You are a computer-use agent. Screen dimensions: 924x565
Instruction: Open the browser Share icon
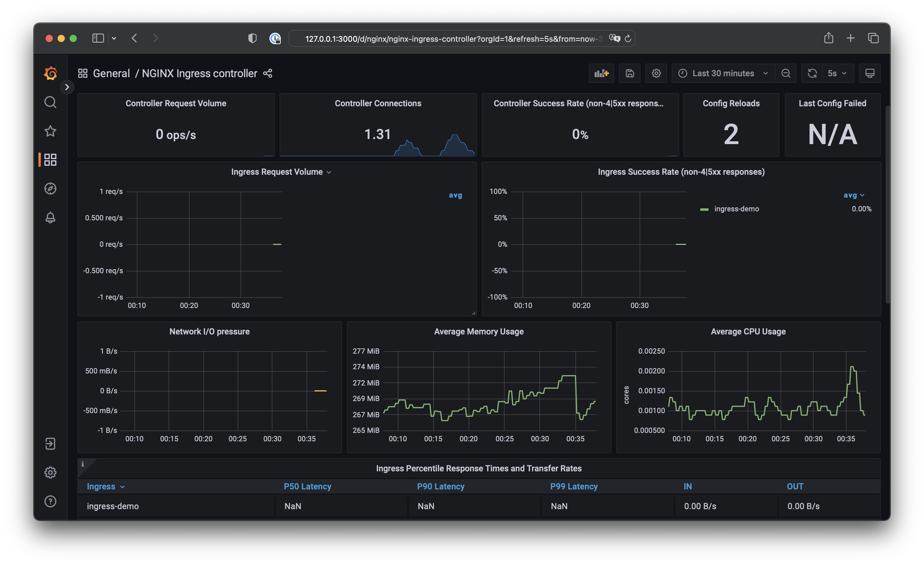coord(829,38)
